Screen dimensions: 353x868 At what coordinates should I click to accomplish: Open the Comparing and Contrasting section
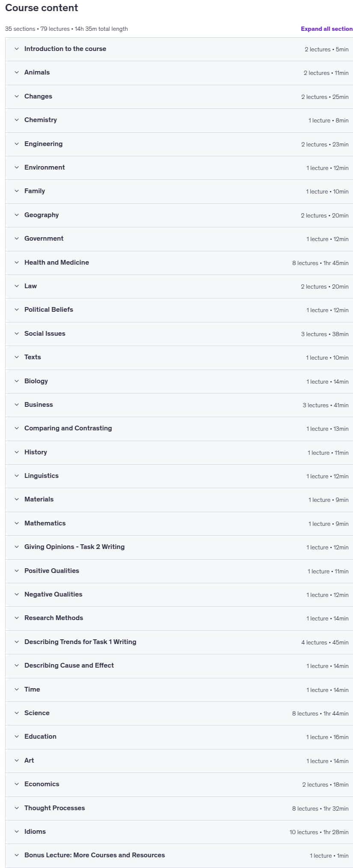[179, 428]
